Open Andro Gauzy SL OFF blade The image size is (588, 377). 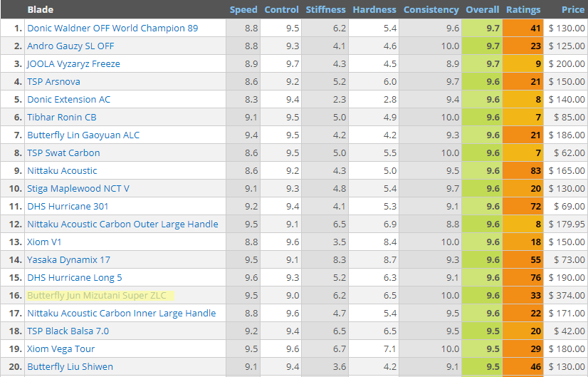(70, 46)
